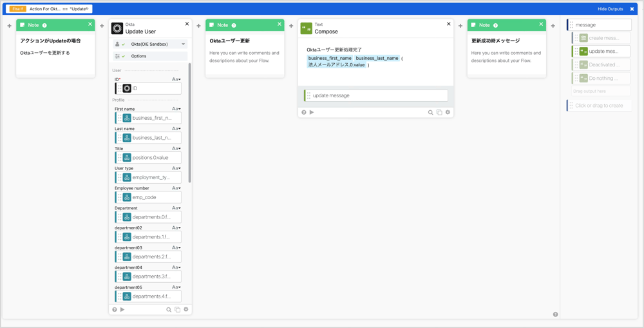Open help icon on Update User card
Viewport: 644px width, 328px height.
(x=115, y=310)
